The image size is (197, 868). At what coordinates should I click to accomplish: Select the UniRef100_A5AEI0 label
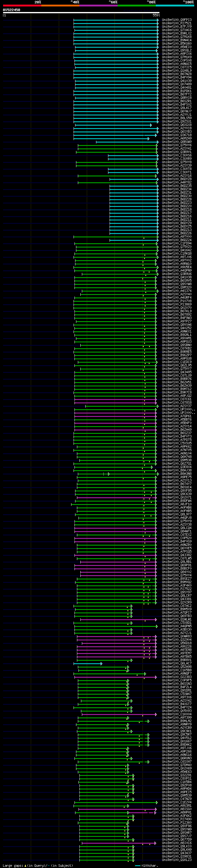point(177,47)
